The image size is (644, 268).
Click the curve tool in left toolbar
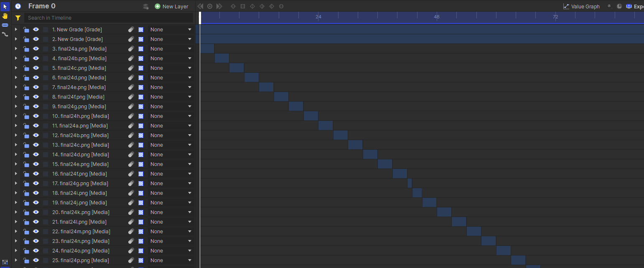click(5, 34)
